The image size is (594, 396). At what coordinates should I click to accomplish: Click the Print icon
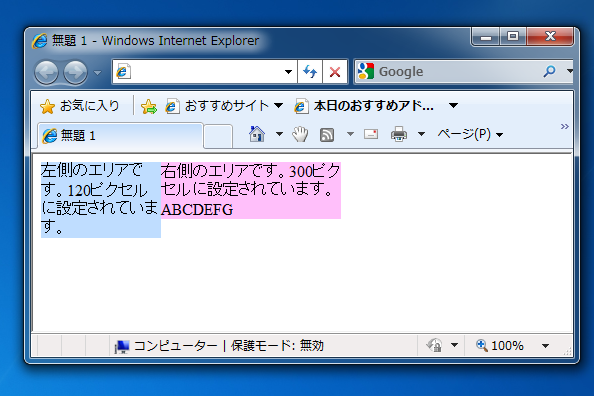399,134
